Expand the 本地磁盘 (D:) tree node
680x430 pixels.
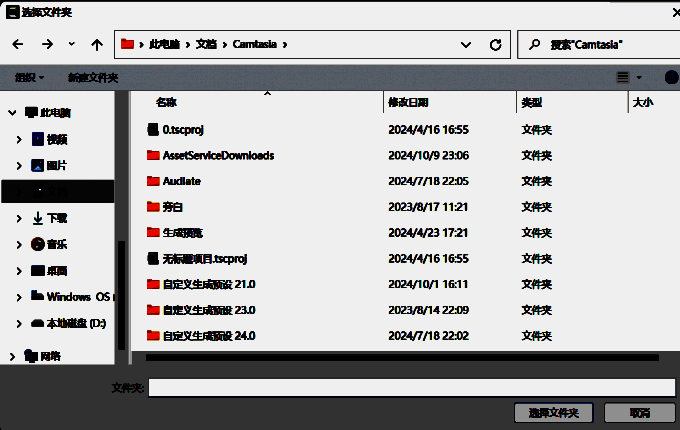(x=19, y=323)
